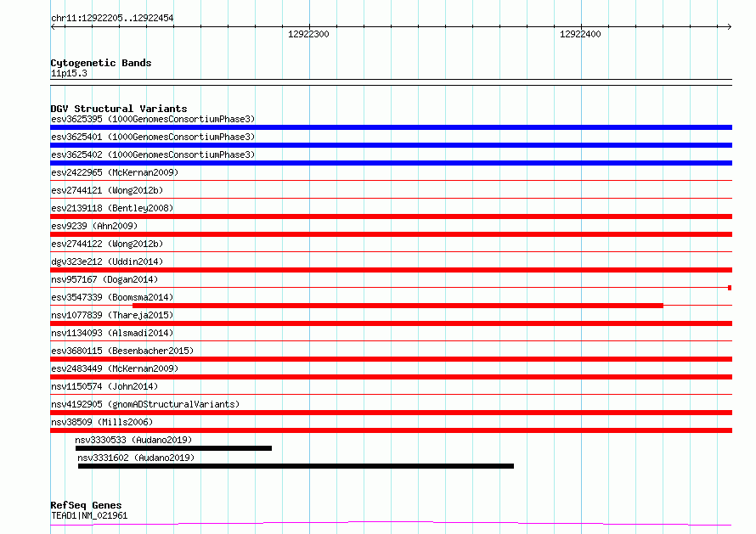This screenshot has width=756, height=534.
Task: Click the black bar under nsv3331602
Action: click(296, 466)
